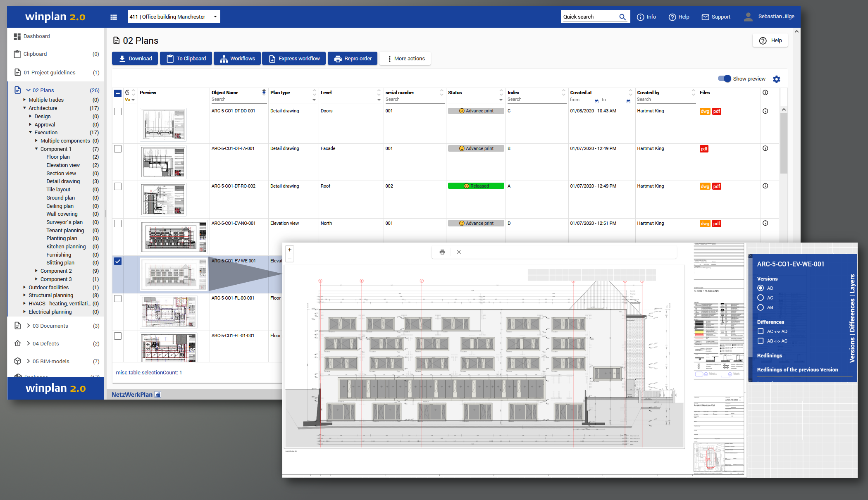Expand Structural planning tree node
Image resolution: width=868 pixels, height=500 pixels.
click(24, 295)
